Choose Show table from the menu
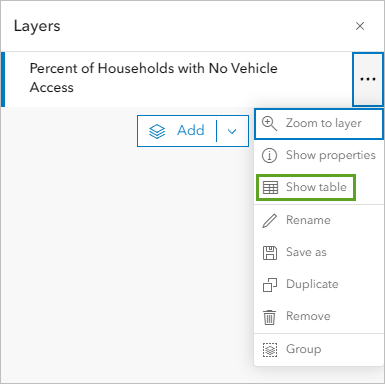 [x=306, y=187]
